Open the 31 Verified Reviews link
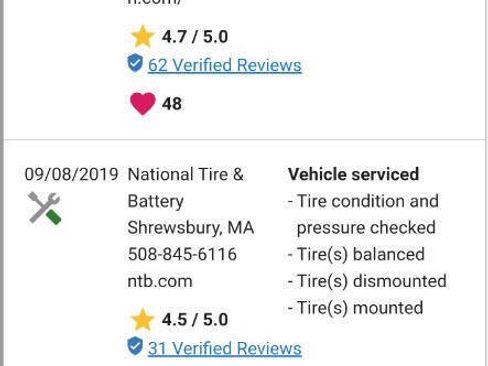Viewport: 488px width, 366px height. (225, 348)
